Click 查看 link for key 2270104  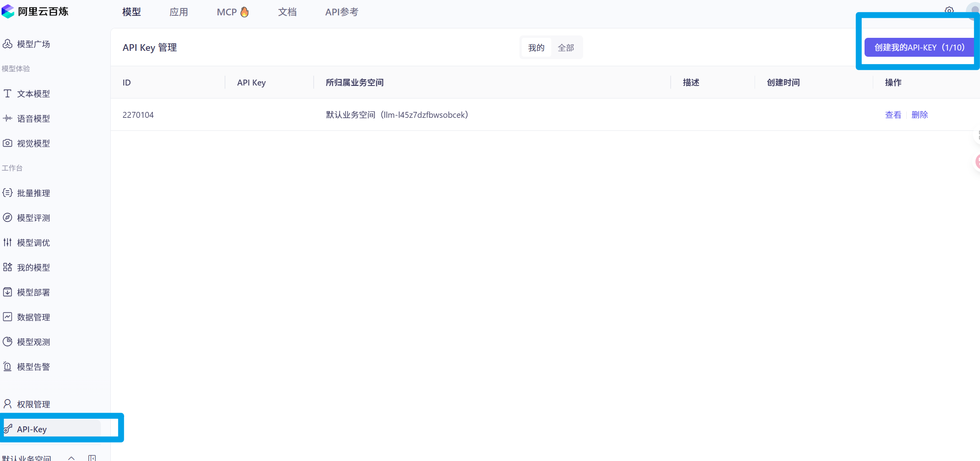(893, 115)
